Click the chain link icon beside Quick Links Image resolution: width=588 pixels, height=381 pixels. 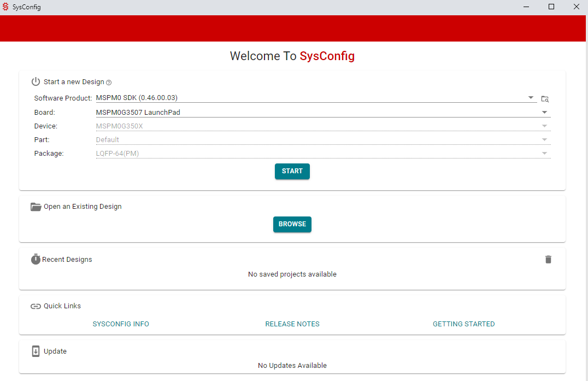pyautogui.click(x=36, y=306)
